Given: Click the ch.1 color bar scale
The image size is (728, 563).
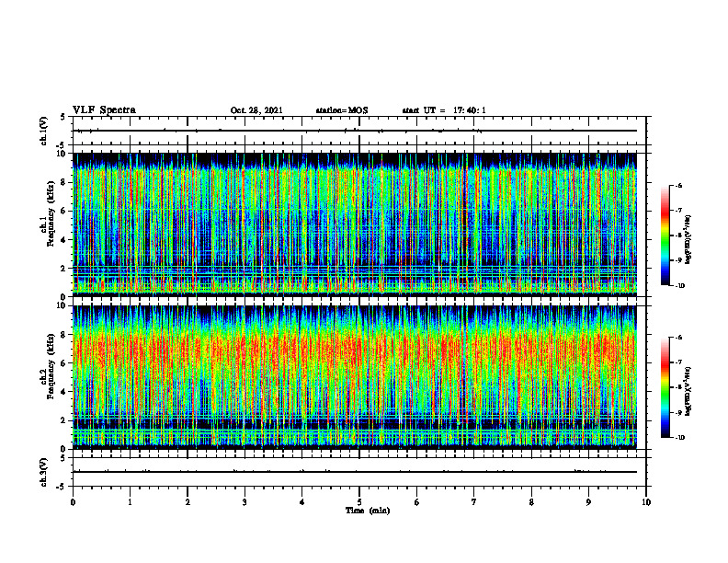Looking at the screenshot, I should pos(665,236).
